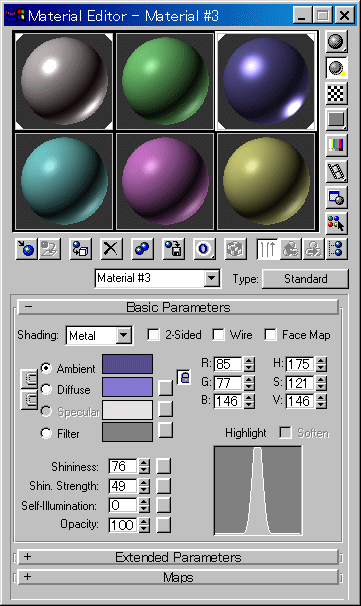Toggle the checkered Background icon
Screen dimensions: 361x606
tap(336, 94)
